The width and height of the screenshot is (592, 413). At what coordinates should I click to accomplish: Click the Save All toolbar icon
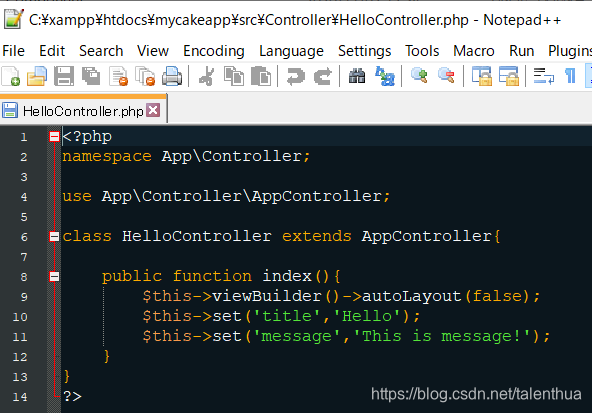pyautogui.click(x=91, y=76)
